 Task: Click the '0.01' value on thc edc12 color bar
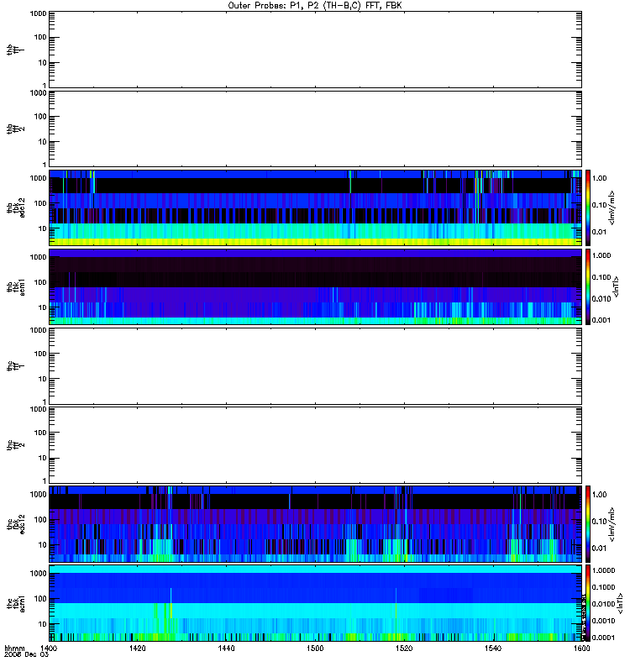pyautogui.click(x=599, y=549)
